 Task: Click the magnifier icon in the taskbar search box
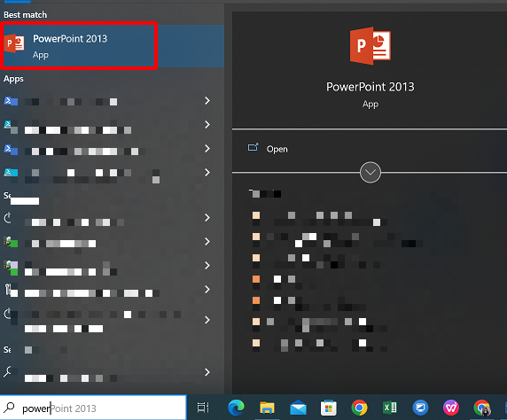click(x=10, y=408)
